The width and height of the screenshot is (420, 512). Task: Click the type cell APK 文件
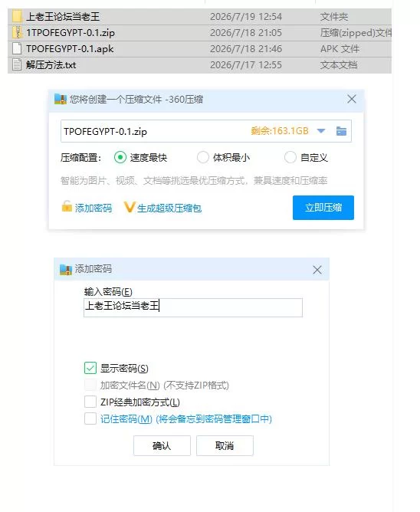340,49
